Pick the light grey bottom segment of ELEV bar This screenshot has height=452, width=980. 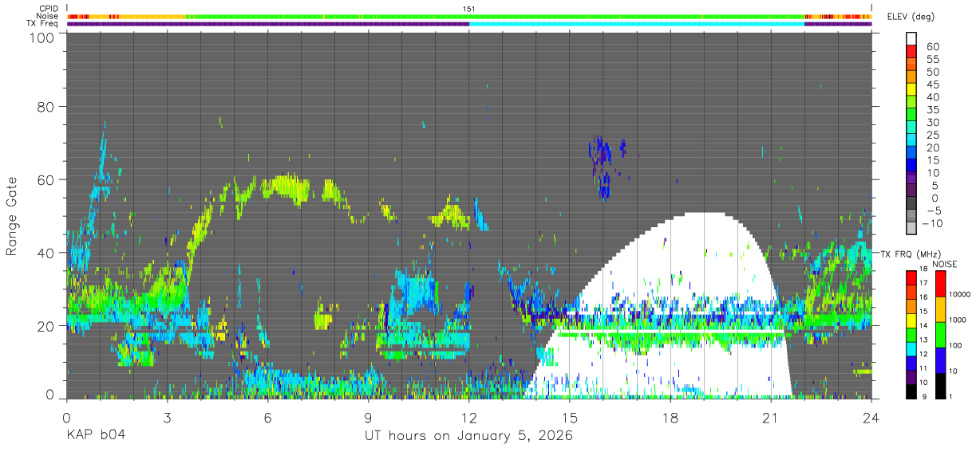[x=911, y=230]
